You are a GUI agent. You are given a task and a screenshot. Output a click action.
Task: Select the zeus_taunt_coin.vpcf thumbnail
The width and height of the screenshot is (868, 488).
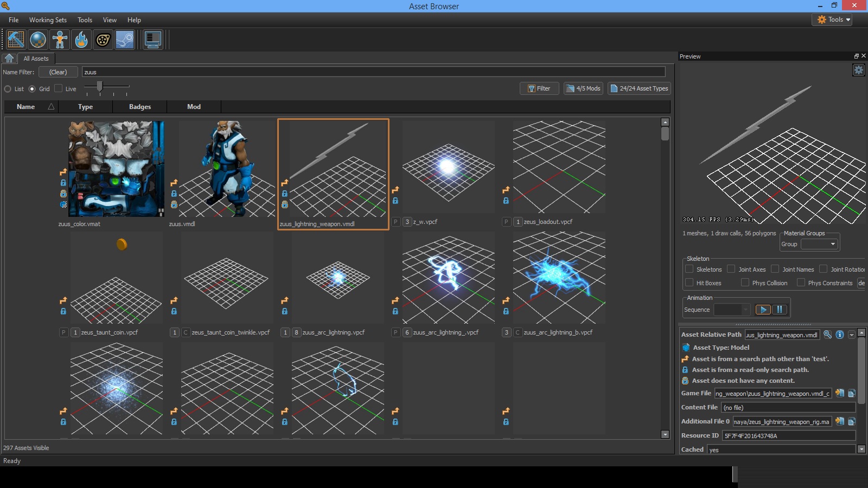click(x=116, y=278)
